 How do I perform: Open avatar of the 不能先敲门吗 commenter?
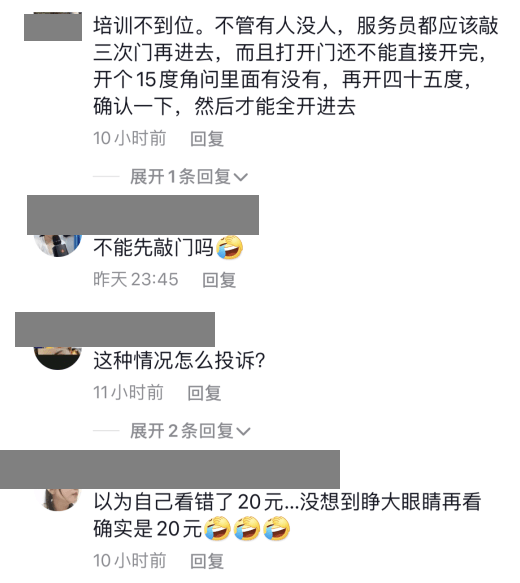tap(58, 245)
